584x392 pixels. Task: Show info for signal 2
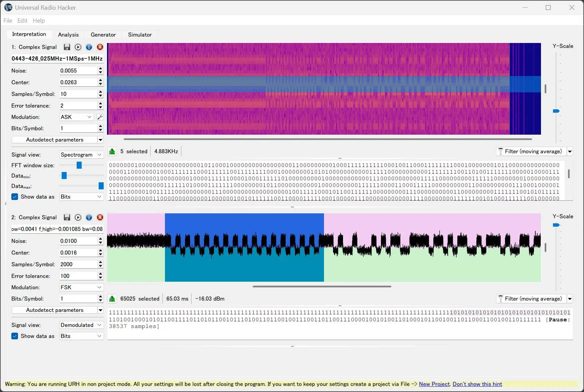[89, 217]
